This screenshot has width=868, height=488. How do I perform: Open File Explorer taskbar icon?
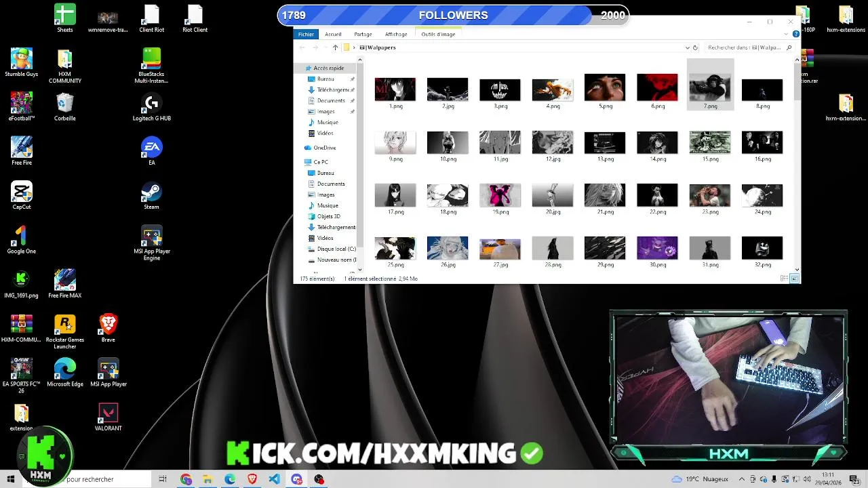coord(208,479)
